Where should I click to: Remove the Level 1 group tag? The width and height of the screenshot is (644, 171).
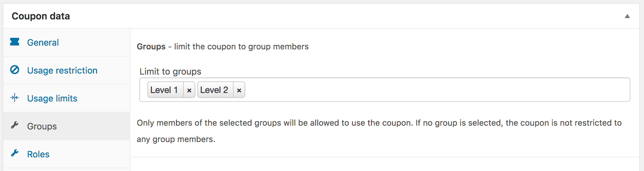(189, 90)
